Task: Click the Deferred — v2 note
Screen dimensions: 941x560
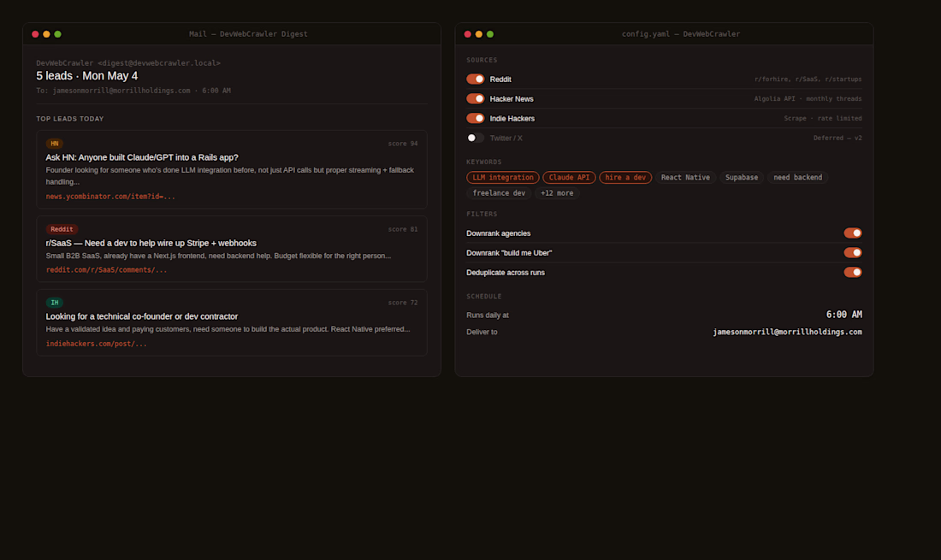Action: 837,138
